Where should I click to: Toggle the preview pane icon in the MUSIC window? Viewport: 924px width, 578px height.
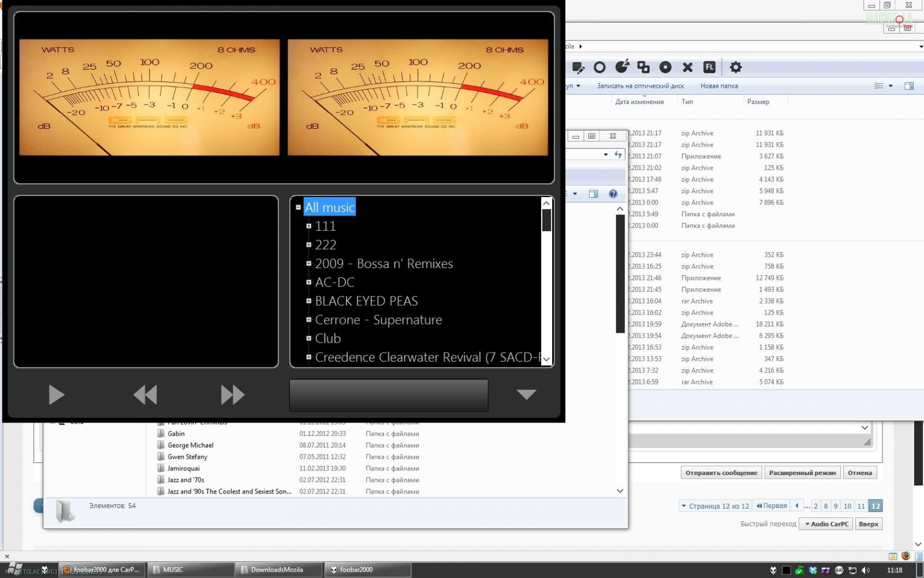(593, 194)
